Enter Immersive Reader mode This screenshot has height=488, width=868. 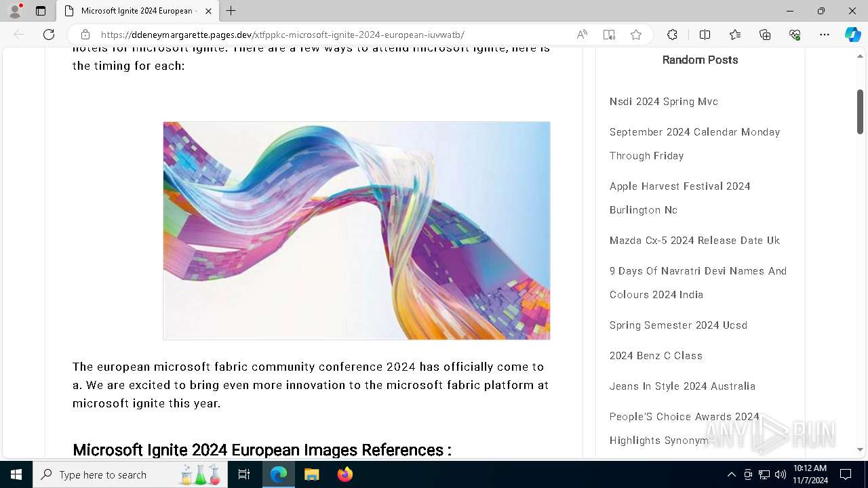point(609,35)
